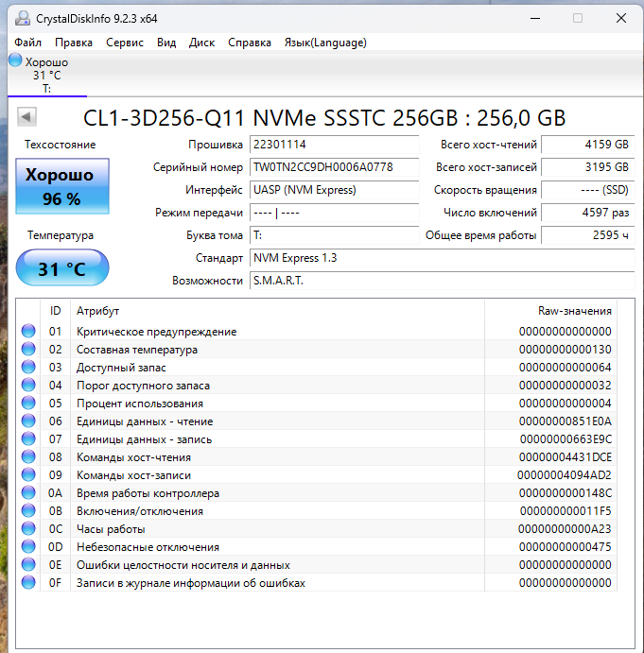
Task: Click status orb for attribute 04 Порог доступного запаса
Action: pyautogui.click(x=28, y=385)
